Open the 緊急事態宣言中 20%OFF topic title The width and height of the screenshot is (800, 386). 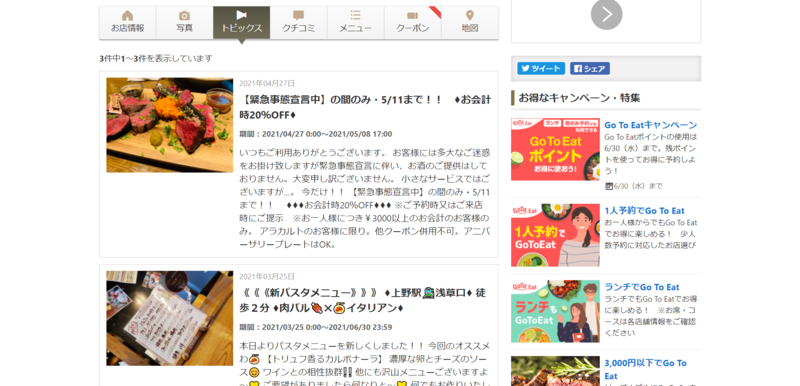point(365,107)
